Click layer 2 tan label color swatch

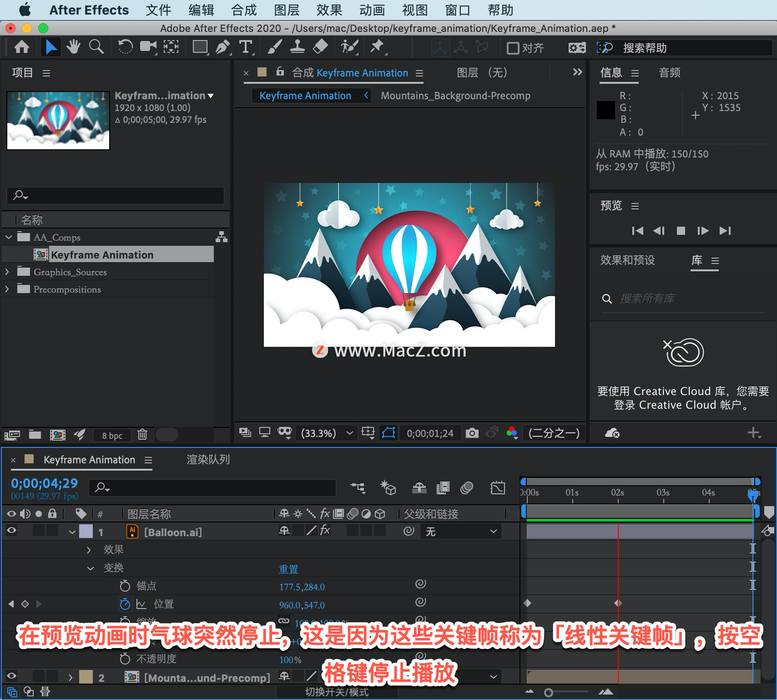coord(86,677)
